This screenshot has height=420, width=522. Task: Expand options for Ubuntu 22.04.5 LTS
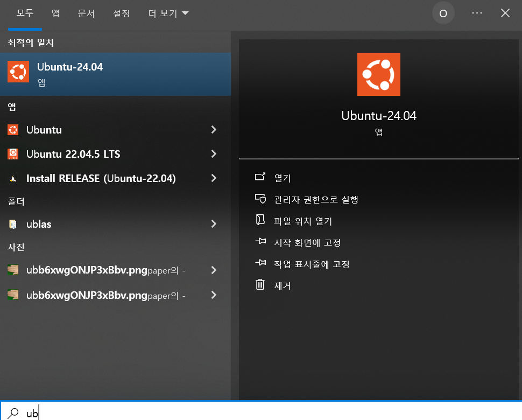tap(214, 154)
